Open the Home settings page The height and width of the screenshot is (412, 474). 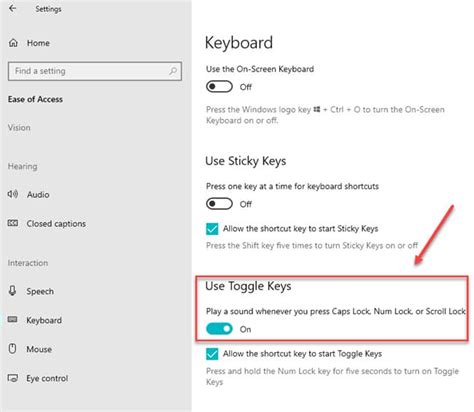(38, 43)
